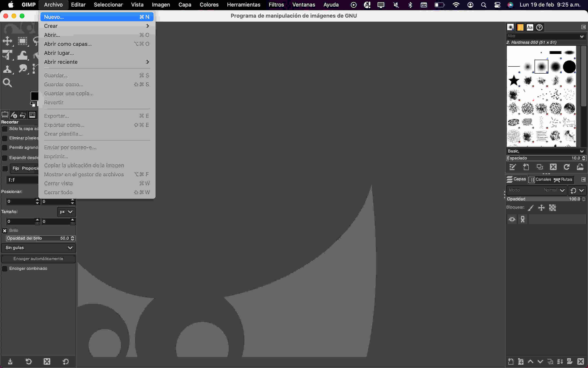Select the Move tool in toolbox
The width and height of the screenshot is (588, 368).
(x=7, y=41)
